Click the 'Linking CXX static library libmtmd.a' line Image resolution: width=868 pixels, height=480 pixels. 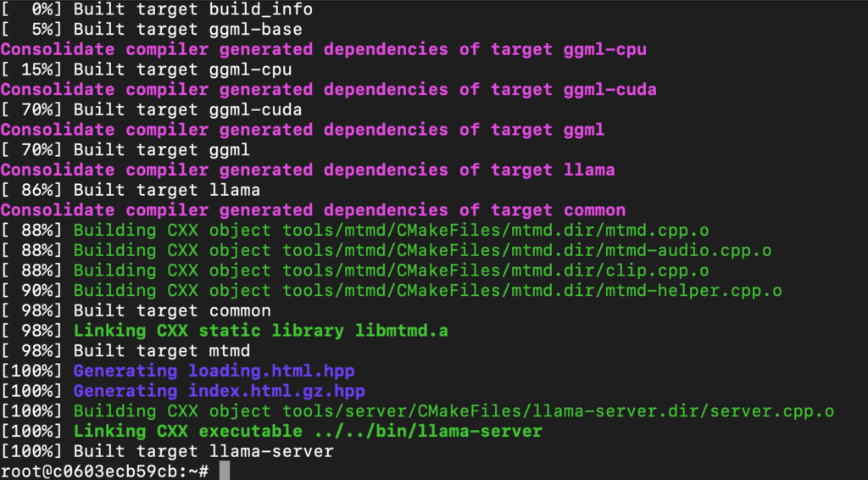click(224, 331)
